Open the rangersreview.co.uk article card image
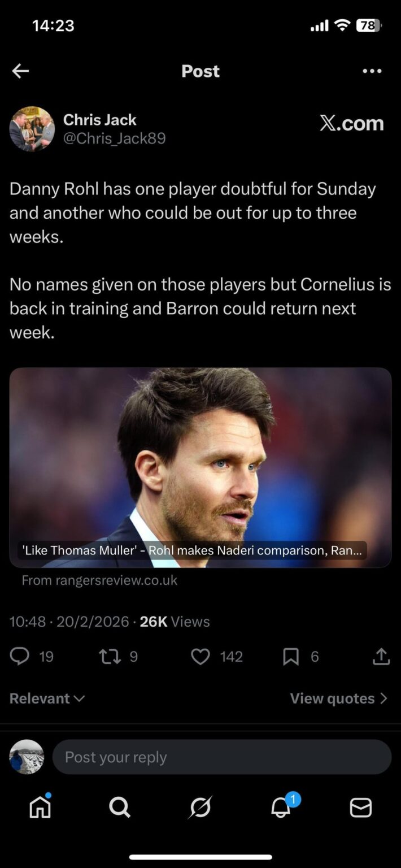The width and height of the screenshot is (401, 868). 200,467
